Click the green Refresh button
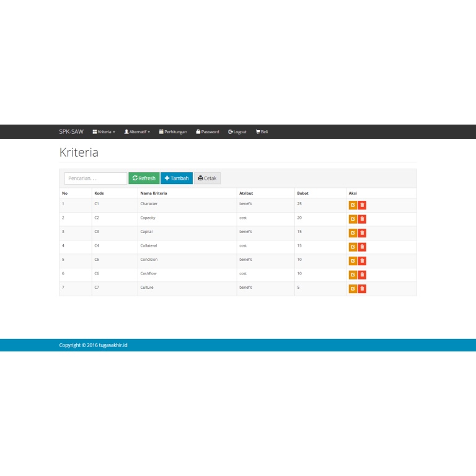The image size is (476, 476). click(x=144, y=178)
